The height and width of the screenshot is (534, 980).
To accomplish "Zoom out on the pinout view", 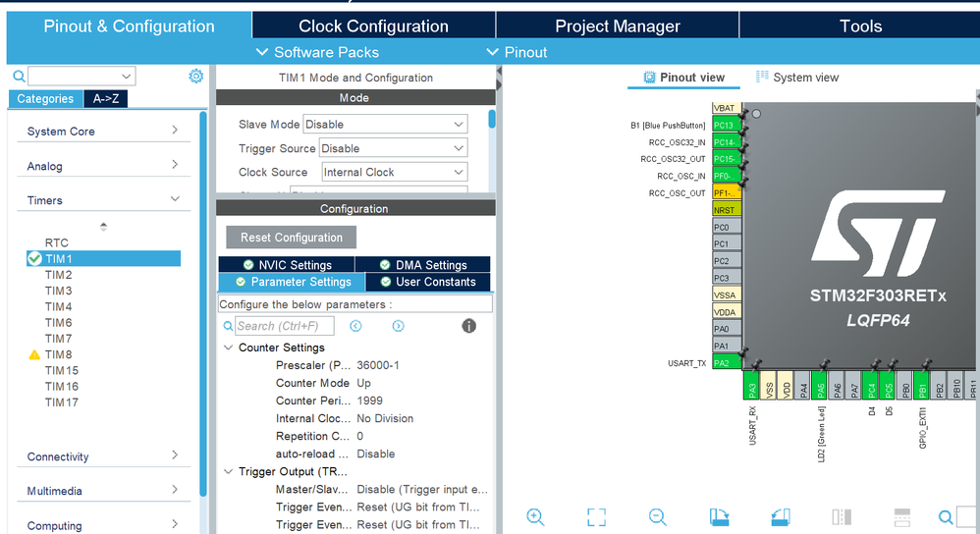I will point(658,517).
